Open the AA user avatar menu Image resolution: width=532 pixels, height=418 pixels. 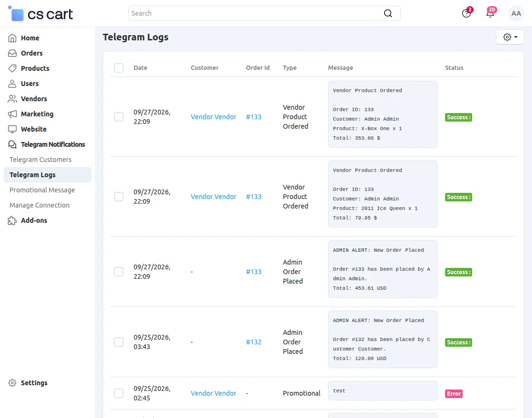(516, 14)
